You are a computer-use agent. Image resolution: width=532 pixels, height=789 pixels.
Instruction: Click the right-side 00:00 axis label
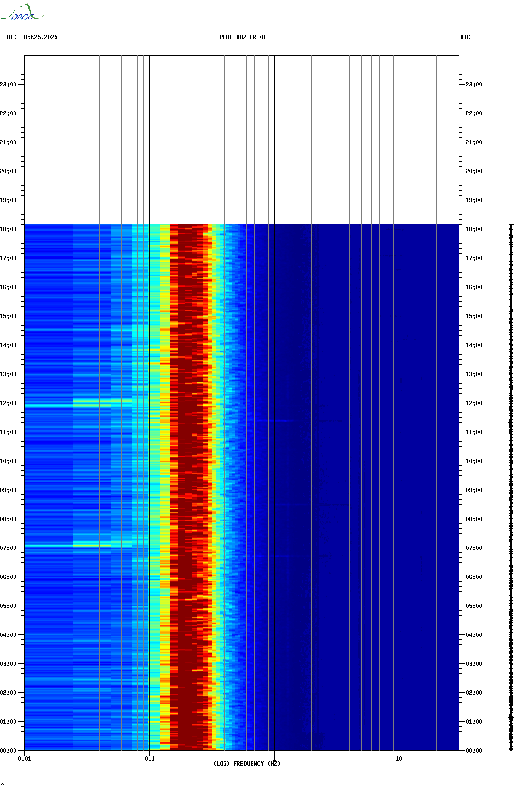(x=474, y=751)
